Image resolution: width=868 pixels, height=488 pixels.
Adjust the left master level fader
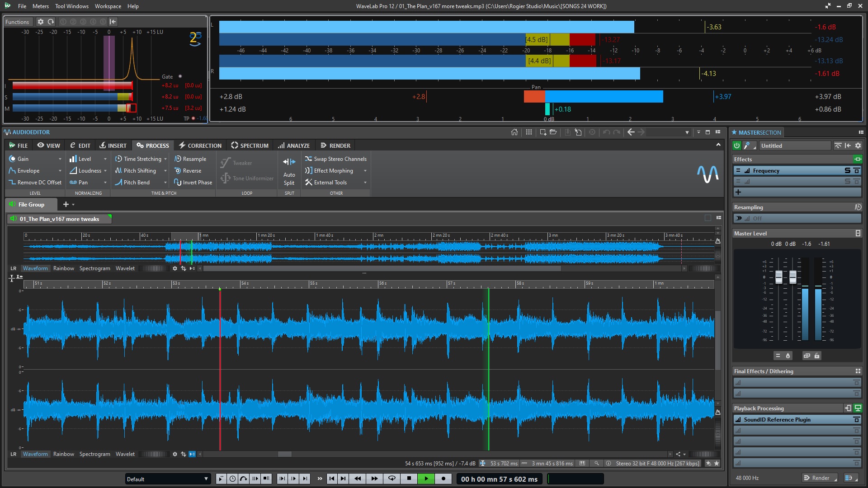coord(778,277)
